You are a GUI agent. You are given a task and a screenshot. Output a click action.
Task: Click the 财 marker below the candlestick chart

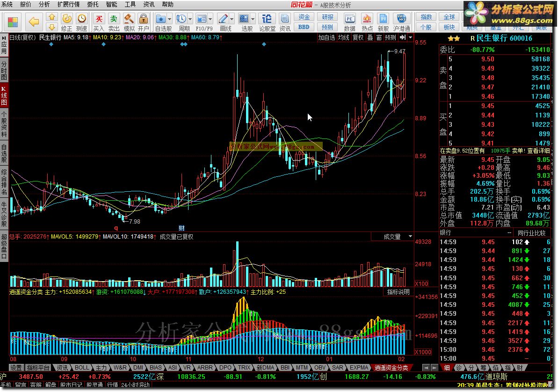tap(181, 228)
